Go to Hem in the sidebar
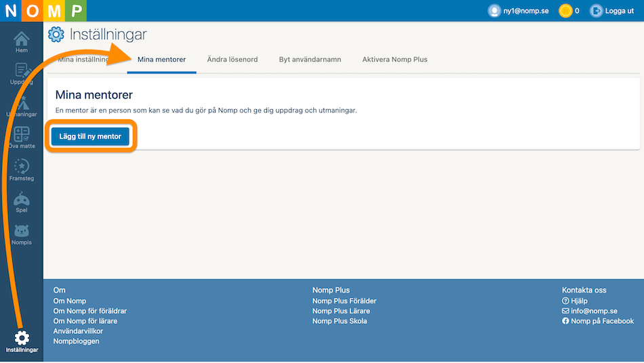The width and height of the screenshot is (644, 363). click(22, 42)
